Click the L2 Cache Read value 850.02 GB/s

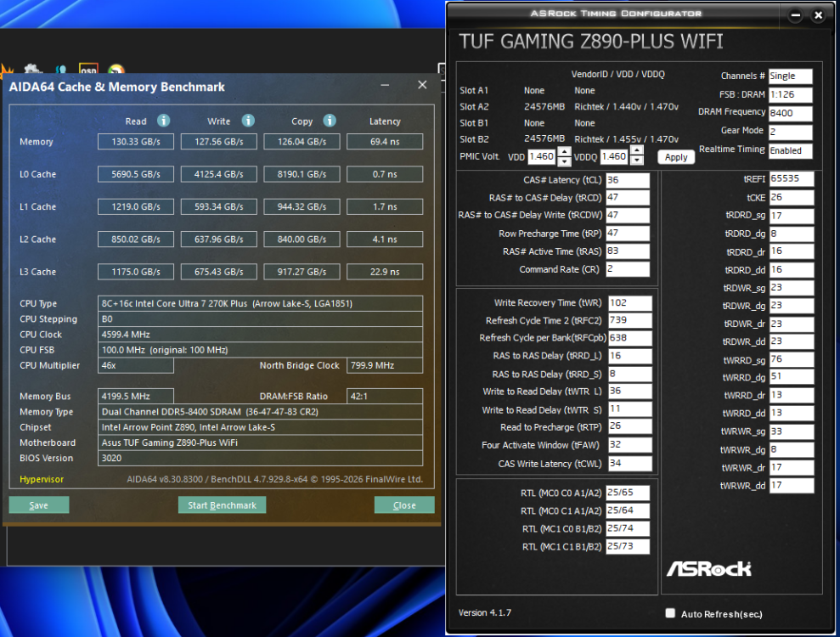point(136,240)
